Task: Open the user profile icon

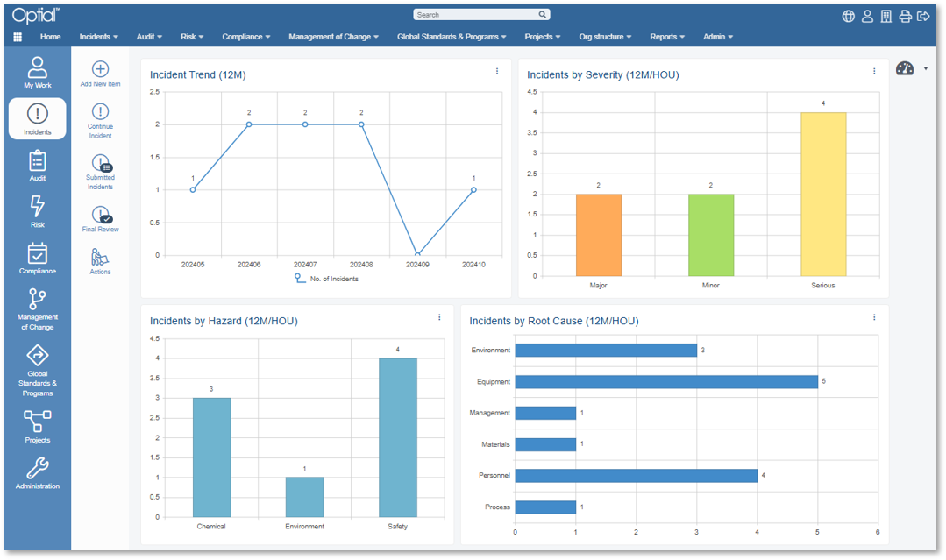Action: [x=867, y=15]
